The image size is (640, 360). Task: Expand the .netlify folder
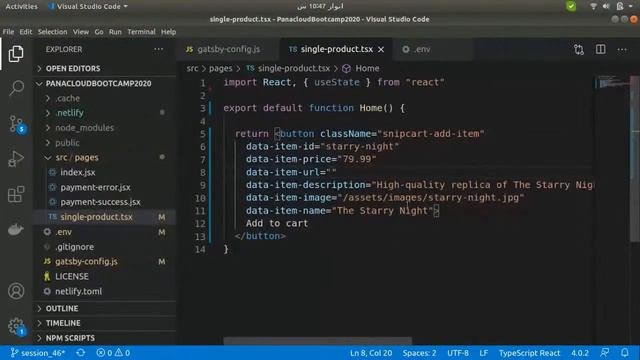pyautogui.click(x=104, y=113)
